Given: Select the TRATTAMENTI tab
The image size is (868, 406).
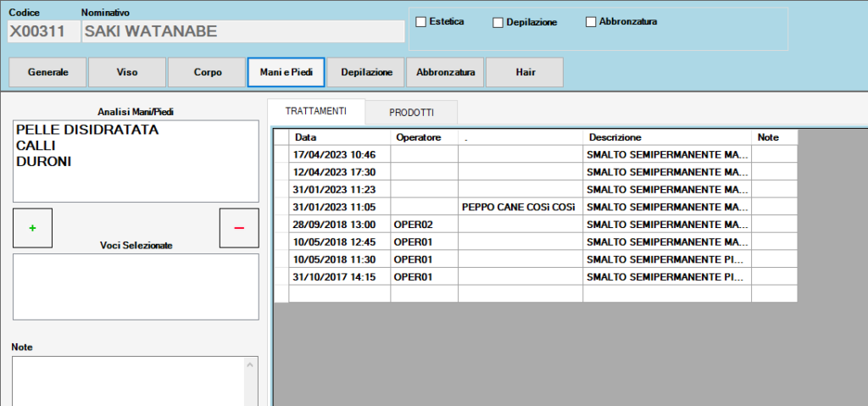Looking at the screenshot, I should pos(315,111).
